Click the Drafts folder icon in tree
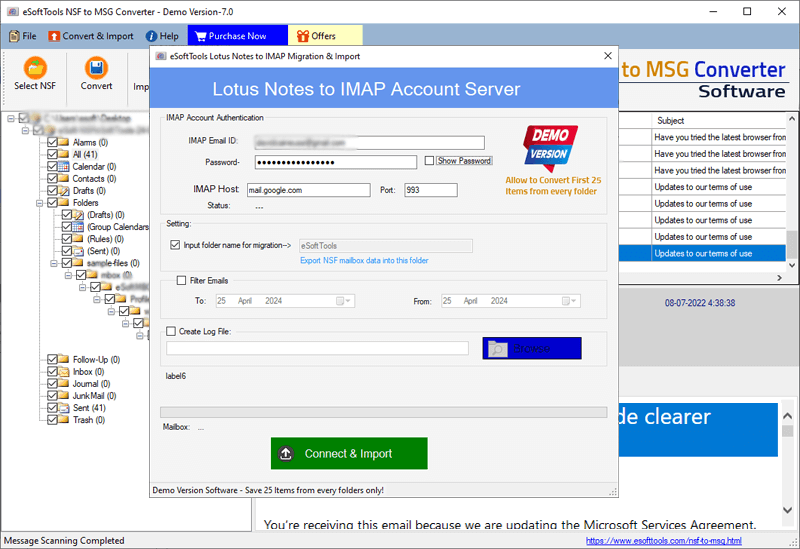Image resolution: width=800 pixels, height=549 pixels. 64,191
